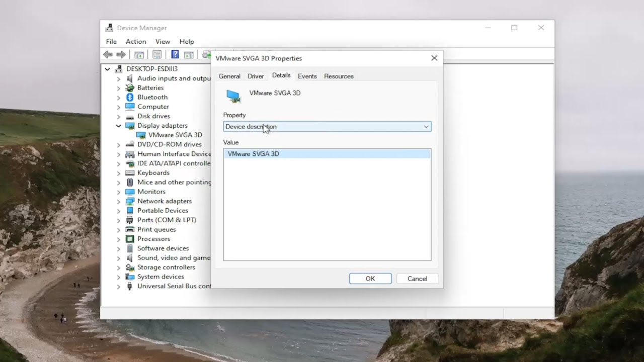This screenshot has width=644, height=362.
Task: Click the Mice and other pointing devices icon
Action: 130,182
